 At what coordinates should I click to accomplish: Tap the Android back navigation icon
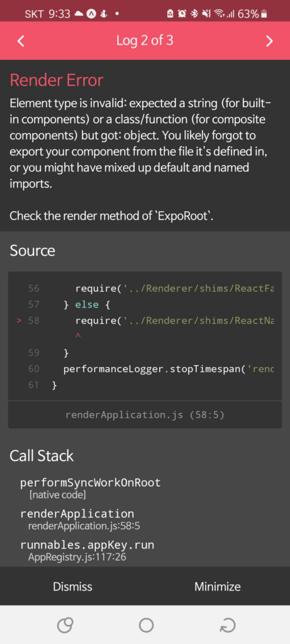228,626
